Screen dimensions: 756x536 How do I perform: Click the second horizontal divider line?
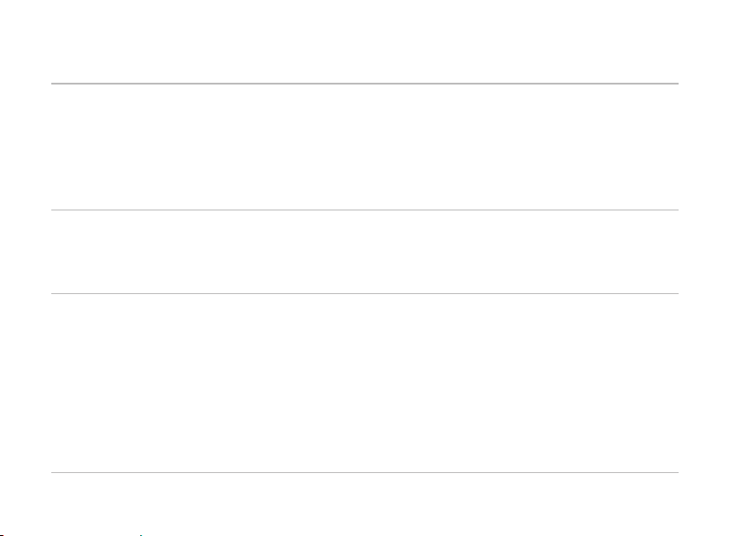tap(365, 210)
